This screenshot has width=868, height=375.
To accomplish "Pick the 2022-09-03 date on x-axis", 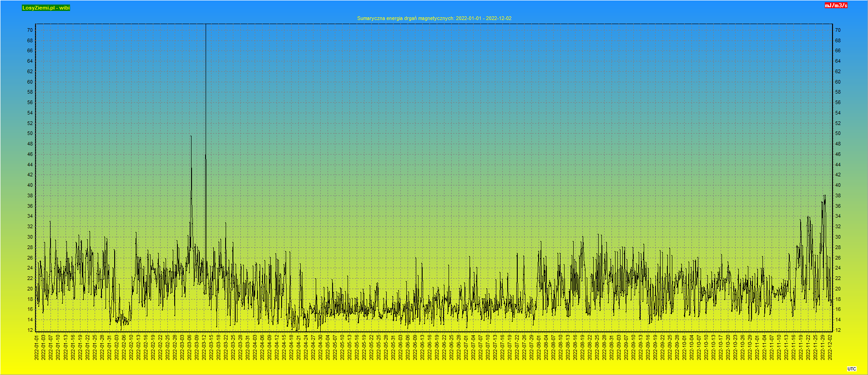I will [619, 348].
